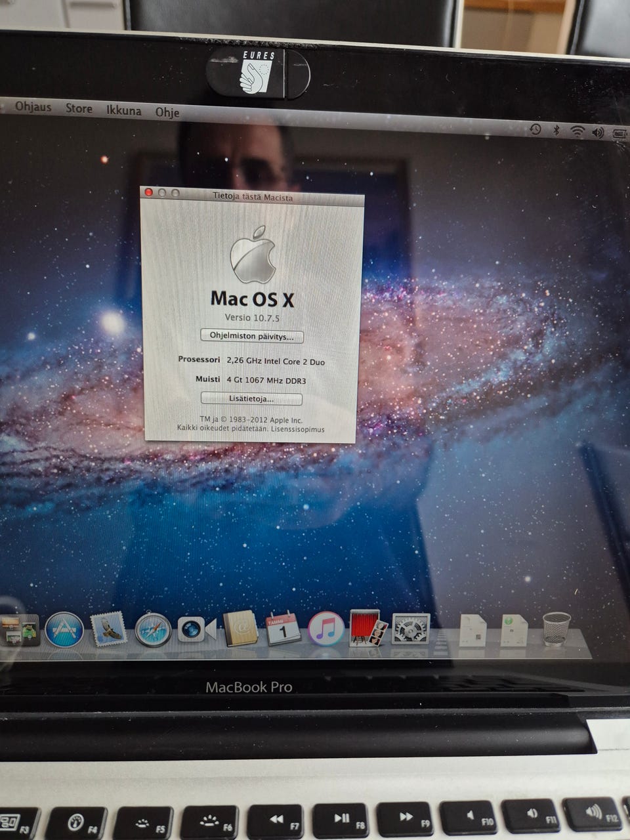Click the Ohjelmiston päivitys... button
630x840 pixels.
[x=252, y=336]
